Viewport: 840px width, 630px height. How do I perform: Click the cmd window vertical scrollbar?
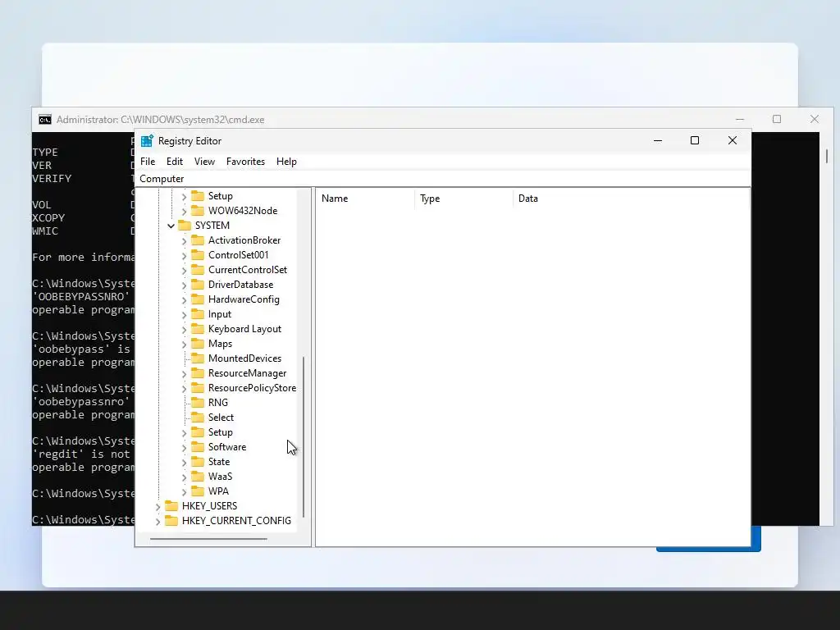[x=827, y=156]
